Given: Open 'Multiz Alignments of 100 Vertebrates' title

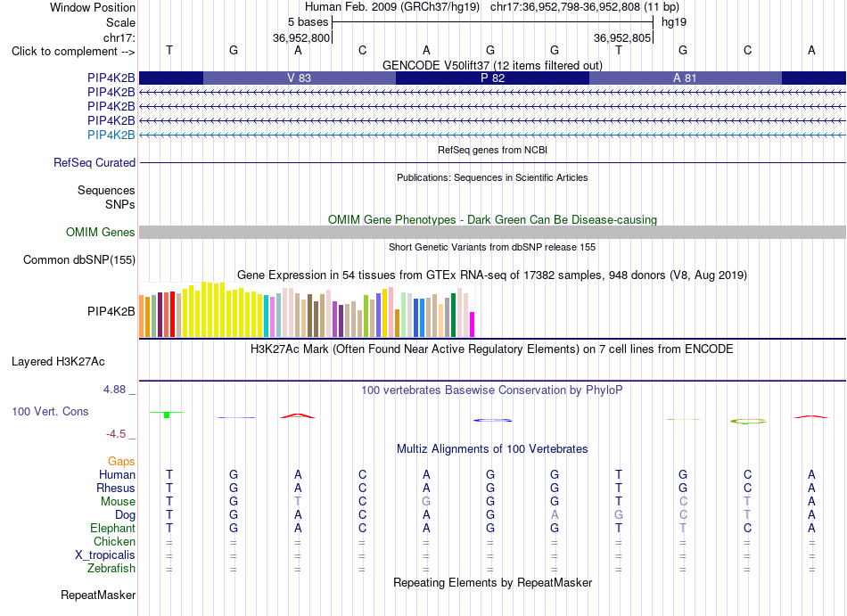Looking at the screenshot, I should [x=492, y=449].
